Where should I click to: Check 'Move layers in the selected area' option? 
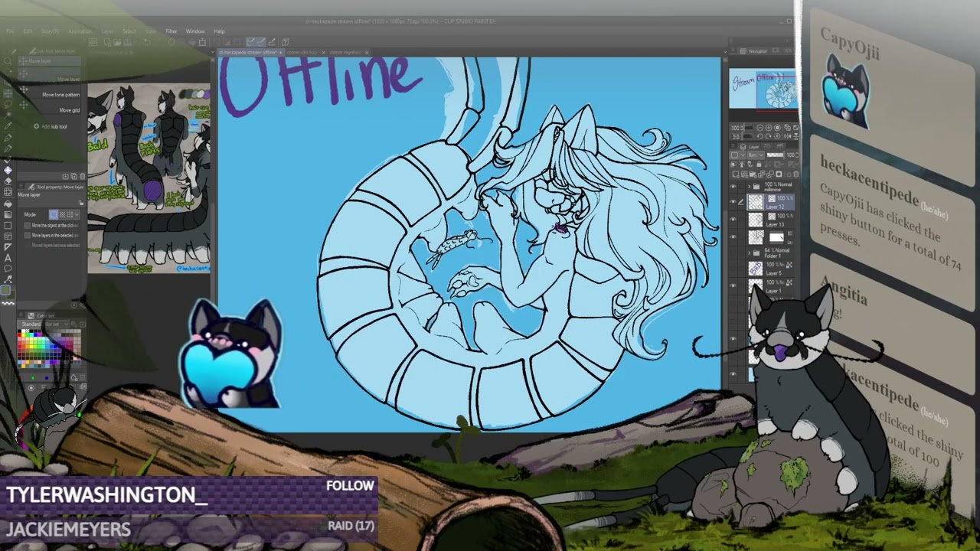pyautogui.click(x=27, y=235)
